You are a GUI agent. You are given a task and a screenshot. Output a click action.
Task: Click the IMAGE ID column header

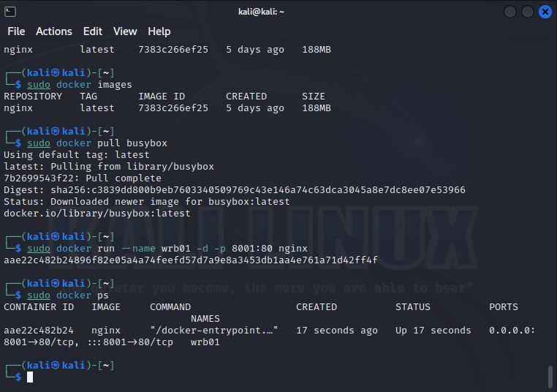[162, 97]
